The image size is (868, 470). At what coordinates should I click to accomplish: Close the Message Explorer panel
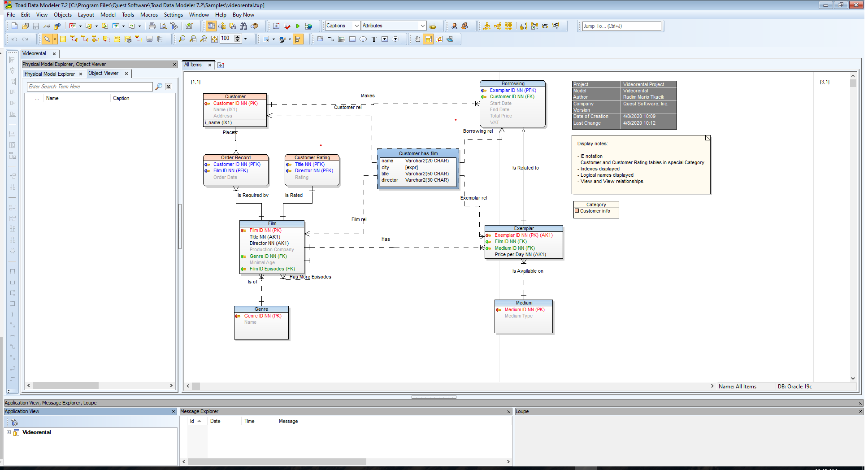pyautogui.click(x=509, y=412)
